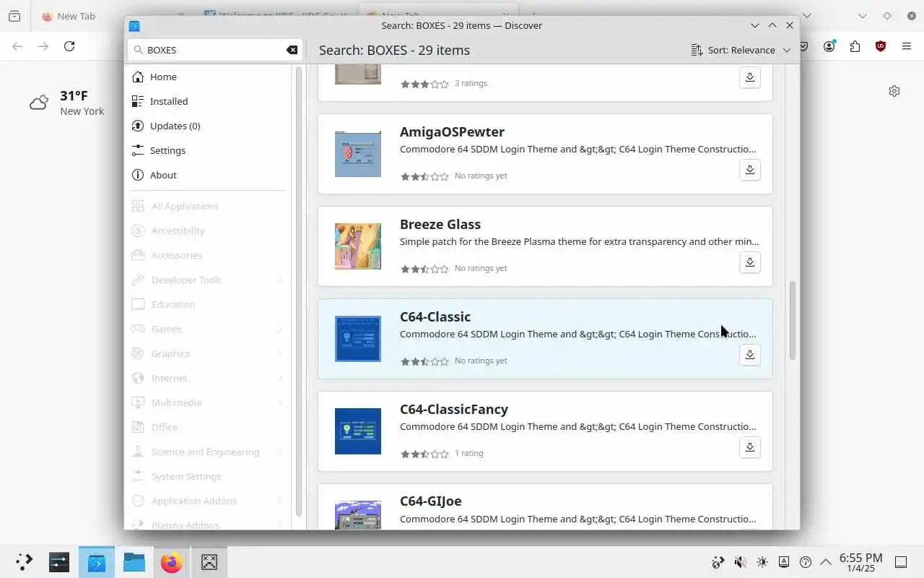Open the C64-GIJoe title

point(431,501)
